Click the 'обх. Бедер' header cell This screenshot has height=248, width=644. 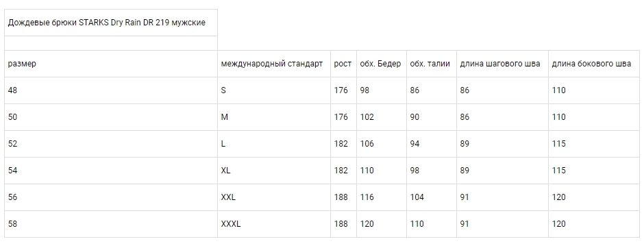pos(382,64)
